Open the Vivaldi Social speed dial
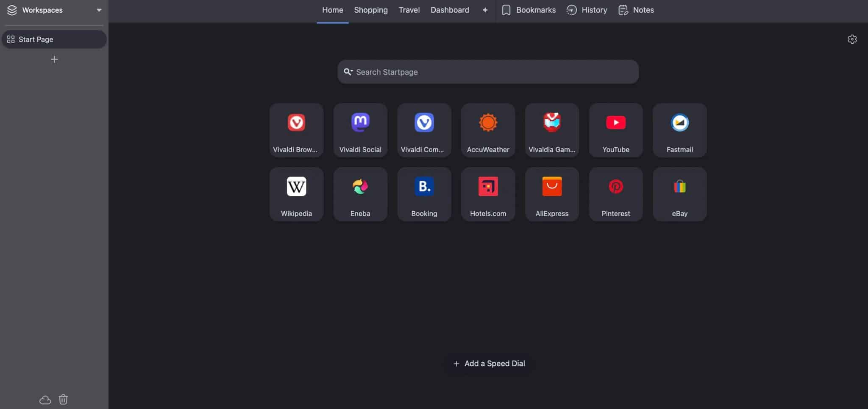 click(360, 130)
